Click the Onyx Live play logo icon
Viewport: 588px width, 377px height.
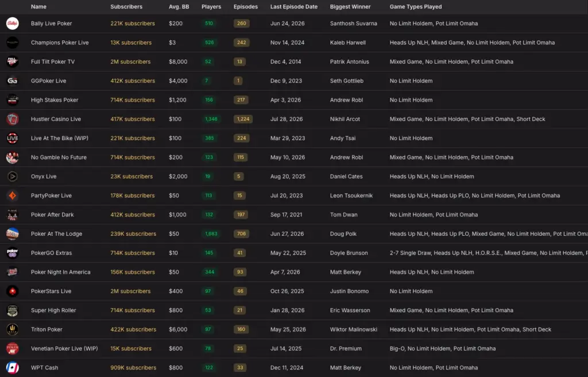(13, 176)
